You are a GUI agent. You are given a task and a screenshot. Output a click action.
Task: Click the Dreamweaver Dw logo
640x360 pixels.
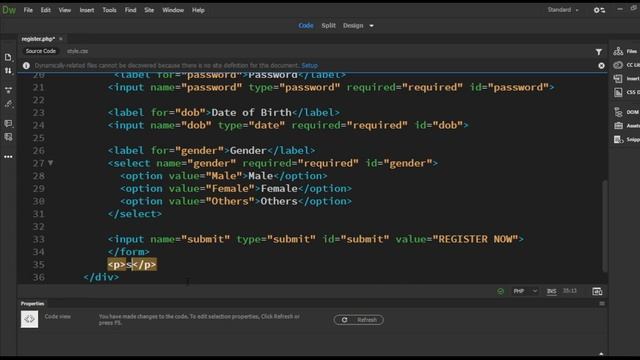[x=9, y=10]
